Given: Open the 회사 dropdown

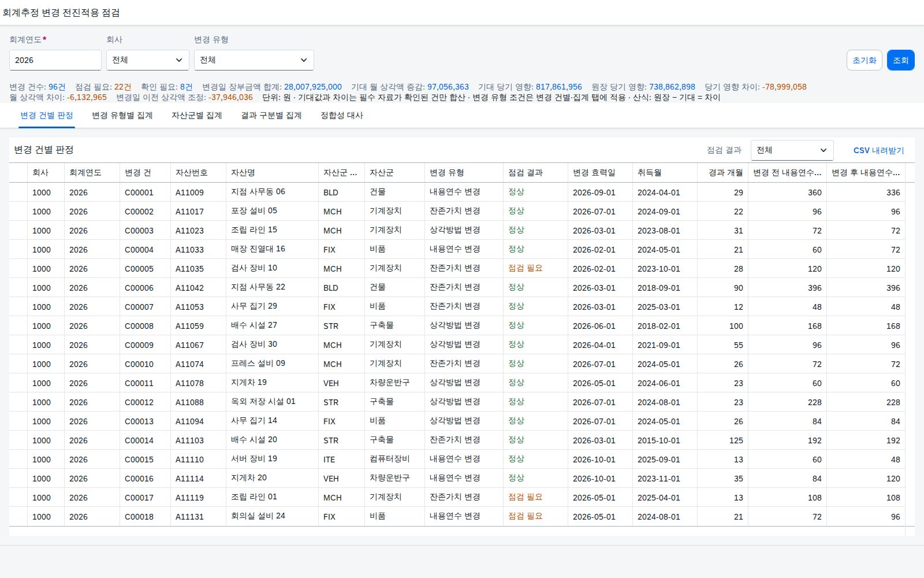Looking at the screenshot, I should click(148, 60).
